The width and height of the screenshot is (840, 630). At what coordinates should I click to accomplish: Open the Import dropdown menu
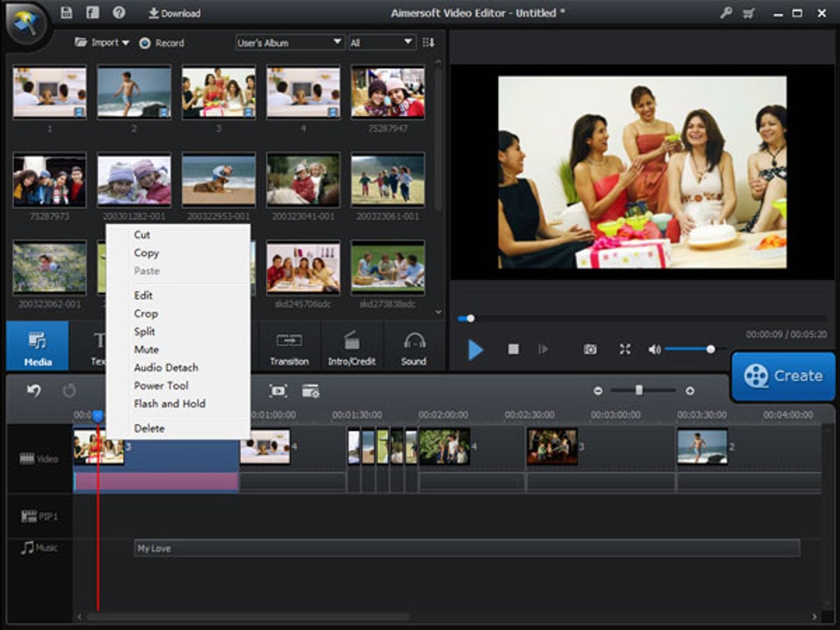[102, 43]
